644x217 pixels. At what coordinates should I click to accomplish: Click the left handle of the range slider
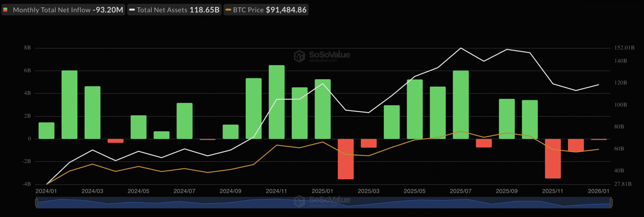(37, 202)
